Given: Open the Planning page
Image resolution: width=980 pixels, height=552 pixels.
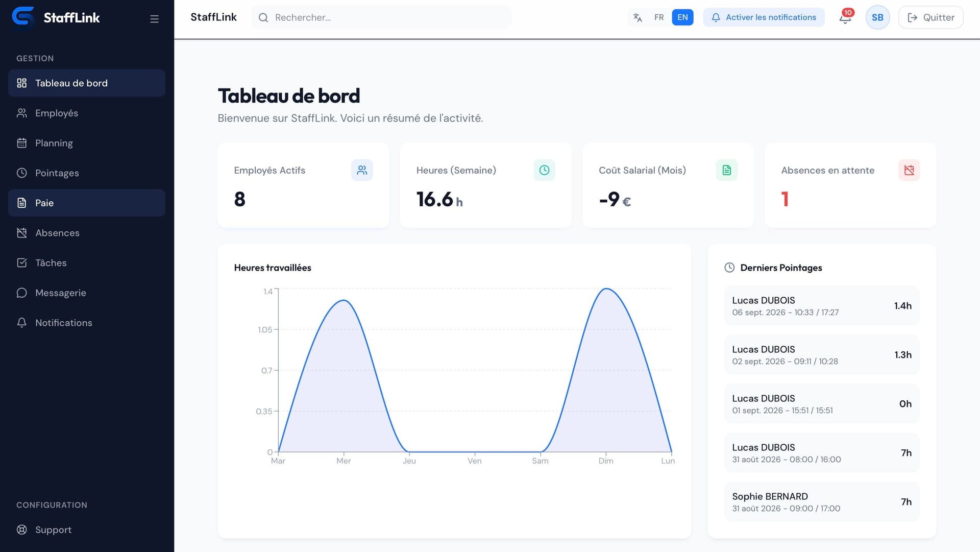Looking at the screenshot, I should pos(87,143).
